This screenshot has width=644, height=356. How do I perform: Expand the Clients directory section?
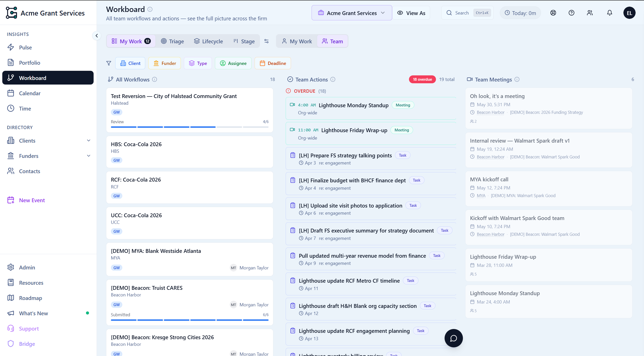pos(89,141)
